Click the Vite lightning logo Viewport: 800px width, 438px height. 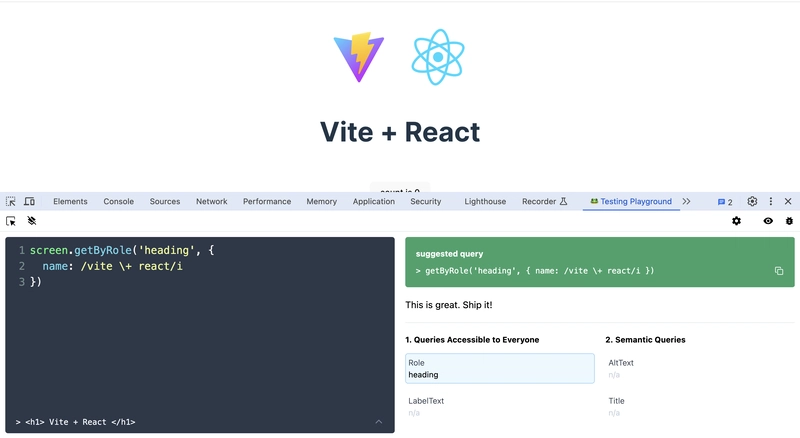click(x=359, y=57)
